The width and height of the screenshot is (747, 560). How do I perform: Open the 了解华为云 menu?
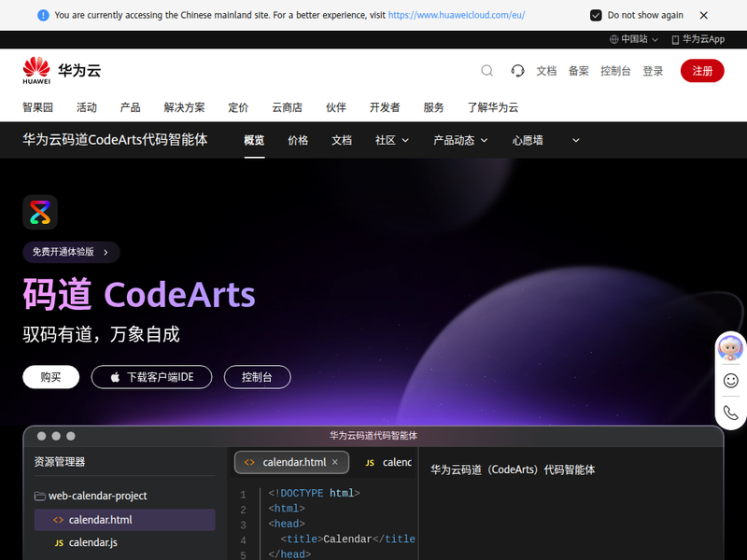pyautogui.click(x=493, y=107)
